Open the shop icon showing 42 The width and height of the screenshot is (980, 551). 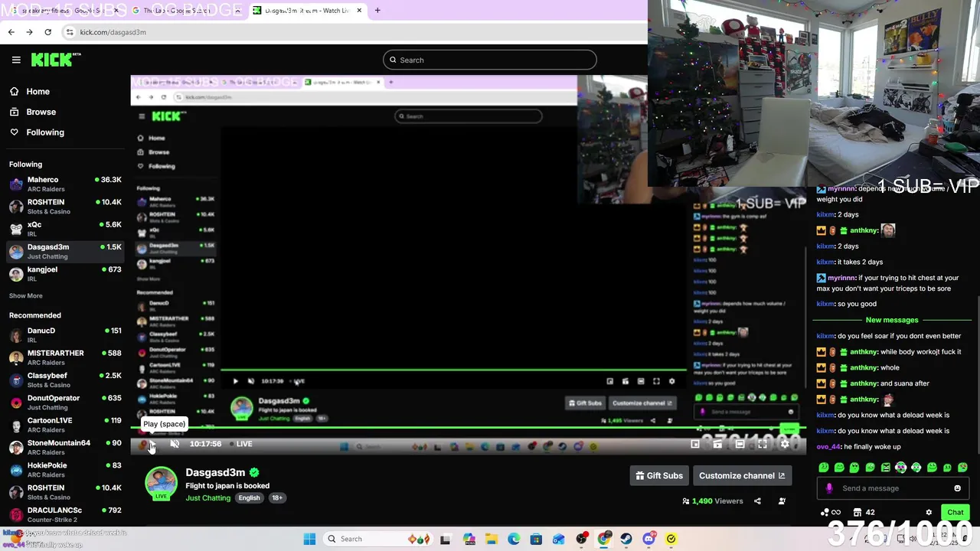click(864, 513)
